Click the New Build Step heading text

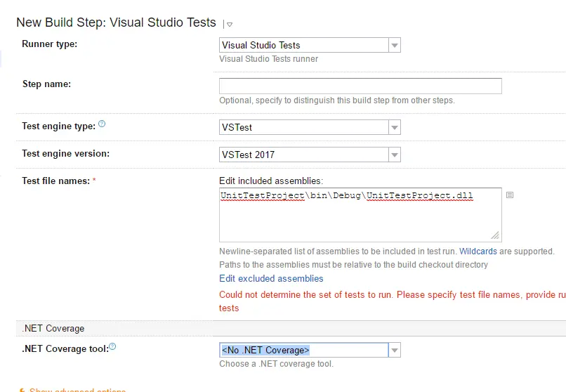(x=116, y=22)
